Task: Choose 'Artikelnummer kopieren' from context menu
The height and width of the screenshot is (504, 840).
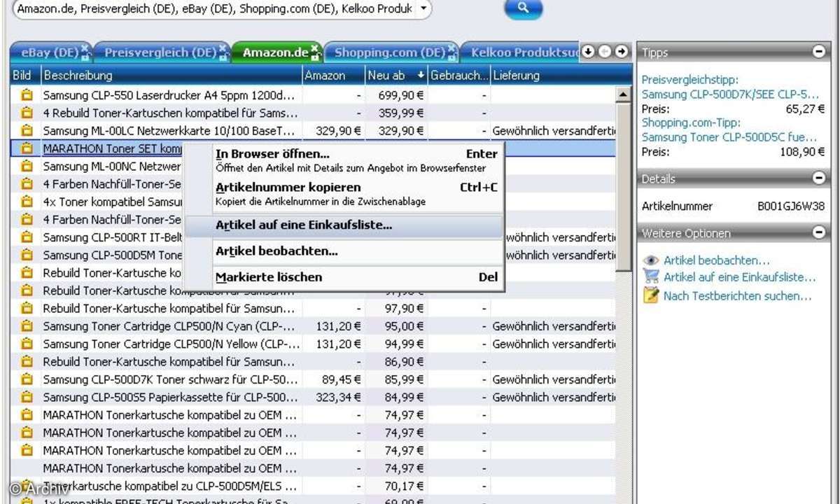Action: pos(357,193)
